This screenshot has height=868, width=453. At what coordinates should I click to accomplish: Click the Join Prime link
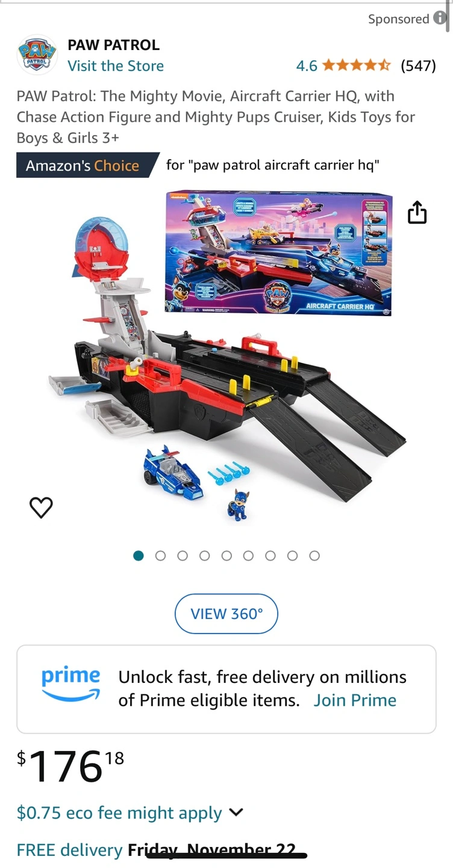pyautogui.click(x=355, y=700)
